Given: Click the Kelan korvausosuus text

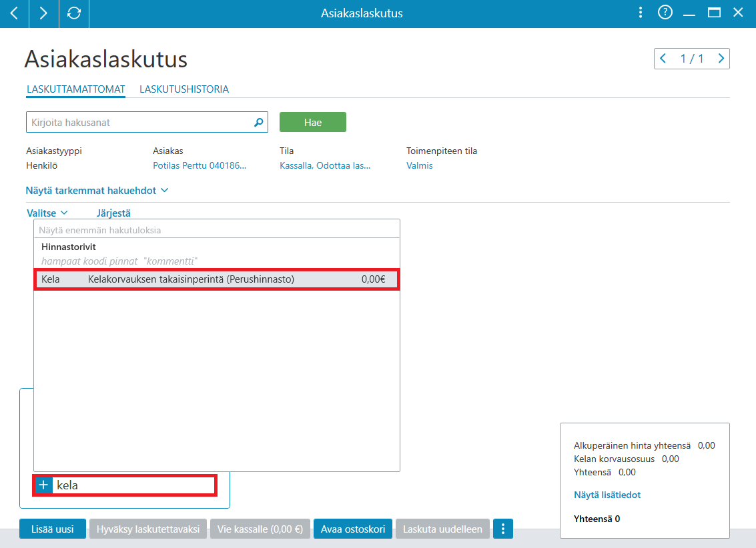Looking at the screenshot, I should (615, 459).
